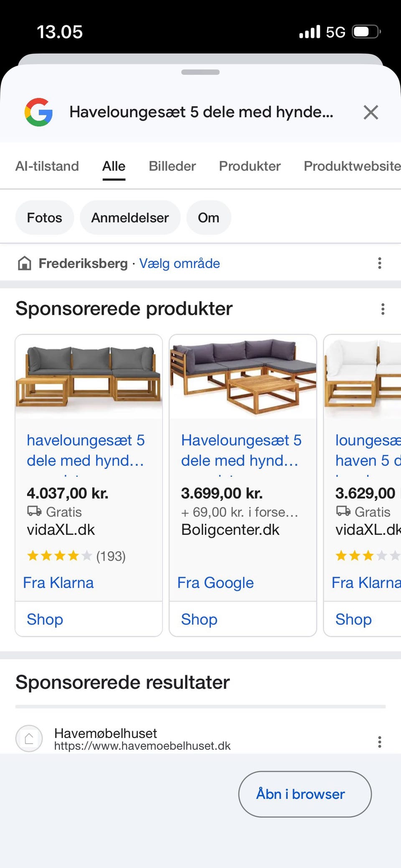Switch to the Produkter tab

250,166
